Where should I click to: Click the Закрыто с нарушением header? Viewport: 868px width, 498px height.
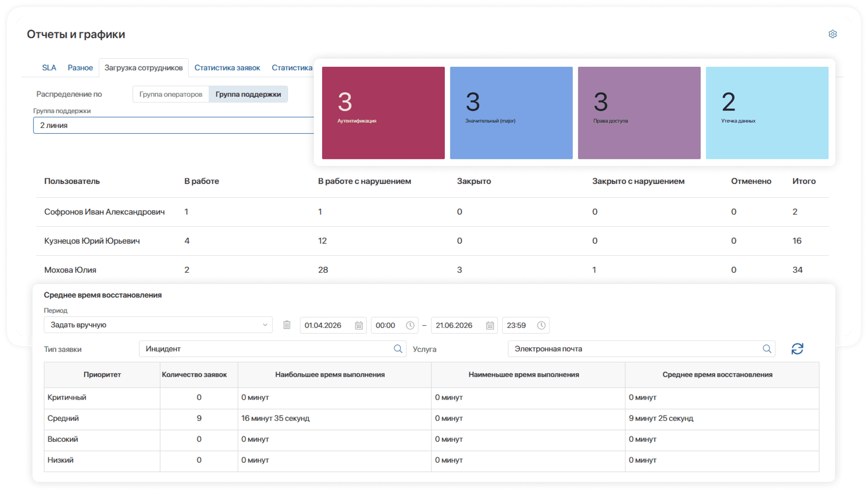(x=638, y=181)
